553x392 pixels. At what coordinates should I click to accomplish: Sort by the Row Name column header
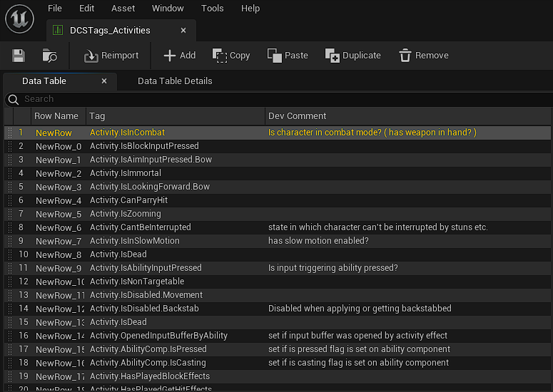[x=56, y=116]
